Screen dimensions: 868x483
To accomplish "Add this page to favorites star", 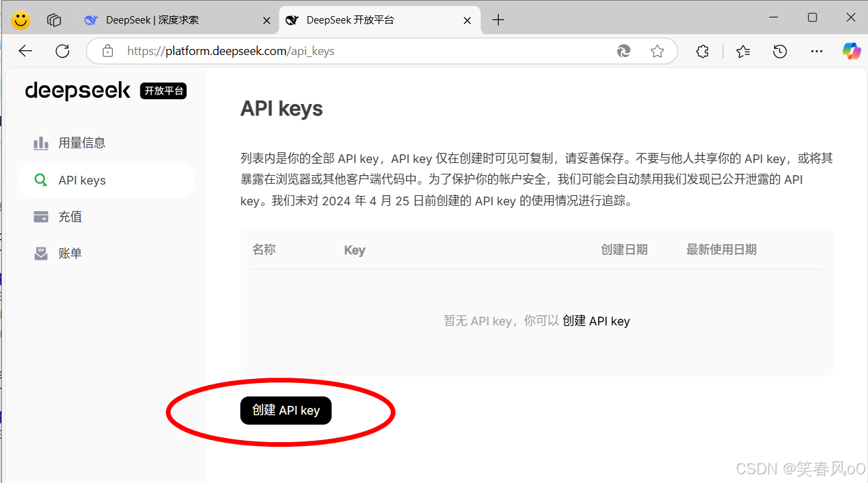I will click(x=657, y=51).
